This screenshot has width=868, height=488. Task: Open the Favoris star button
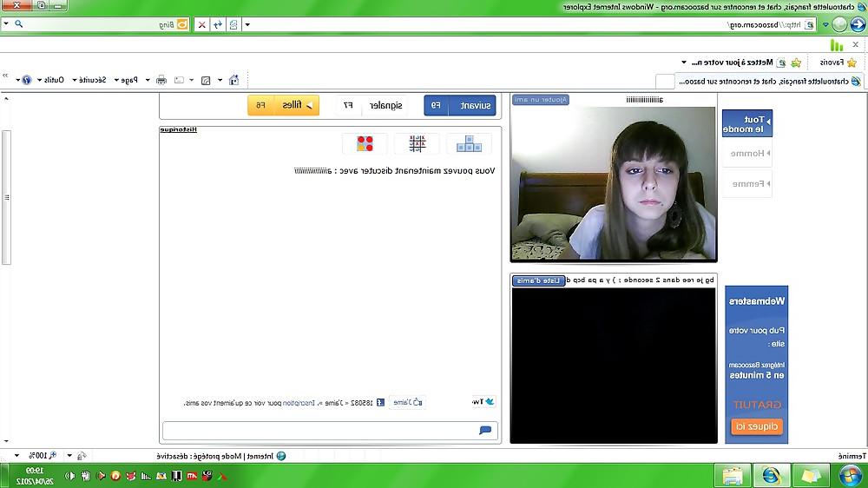pos(838,63)
